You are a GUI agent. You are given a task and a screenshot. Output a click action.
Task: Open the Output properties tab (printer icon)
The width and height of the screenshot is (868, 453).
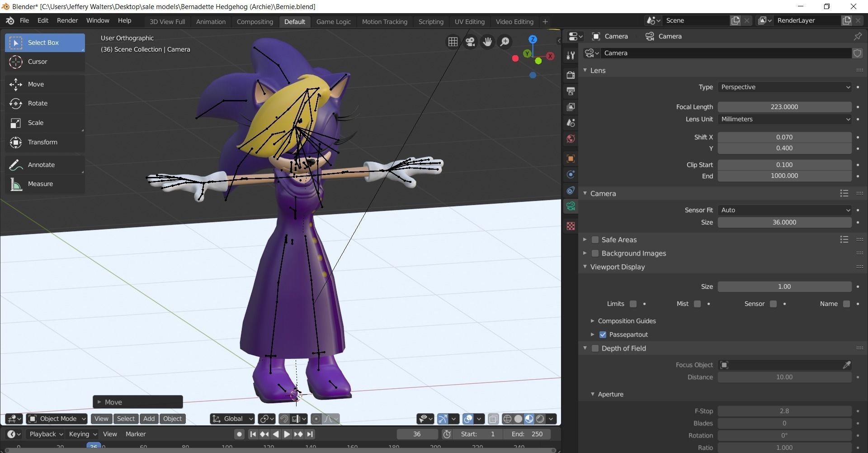[x=571, y=91]
